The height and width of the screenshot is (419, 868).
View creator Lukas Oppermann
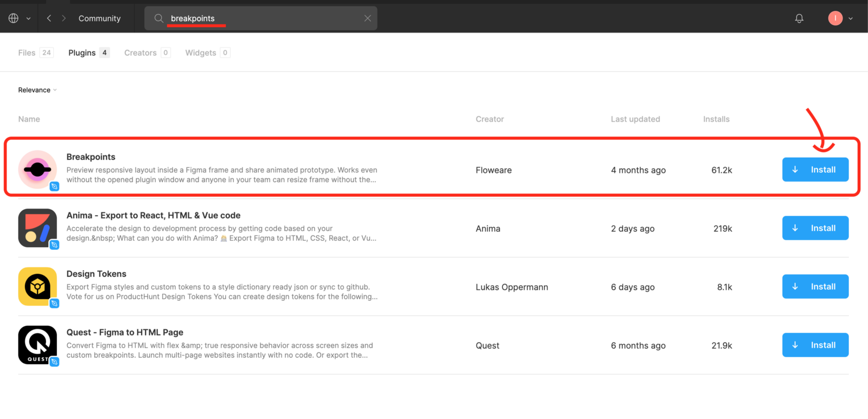[512, 287]
